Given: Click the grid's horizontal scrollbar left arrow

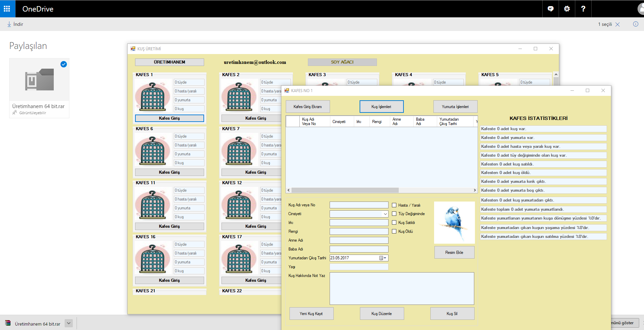Looking at the screenshot, I should (x=289, y=190).
